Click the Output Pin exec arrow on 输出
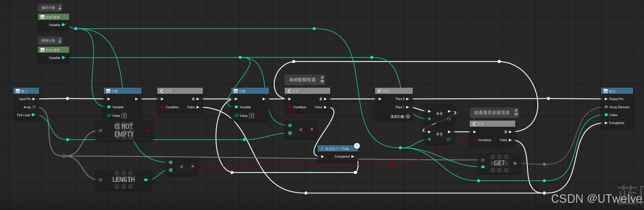This screenshot has width=644, height=210. click(x=606, y=99)
